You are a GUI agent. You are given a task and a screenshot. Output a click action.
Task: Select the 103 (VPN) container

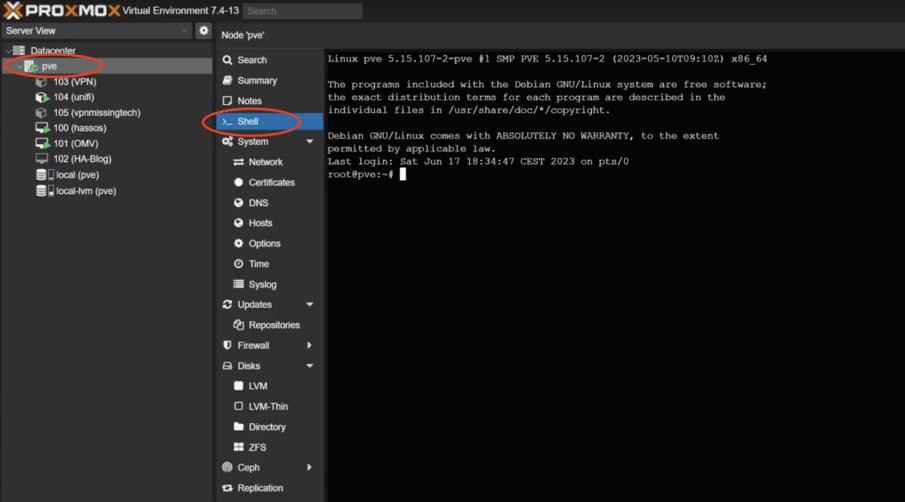point(74,82)
